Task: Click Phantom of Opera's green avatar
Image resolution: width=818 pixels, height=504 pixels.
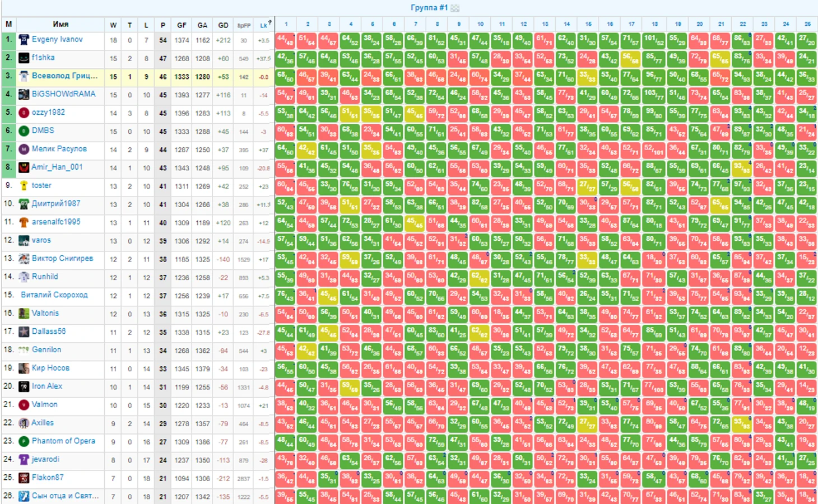Action: [x=24, y=441]
